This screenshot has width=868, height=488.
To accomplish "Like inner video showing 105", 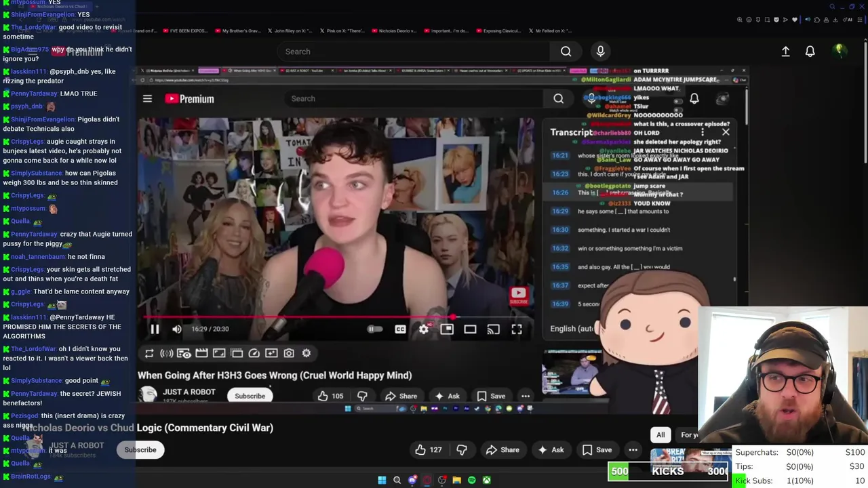I will pyautogui.click(x=331, y=396).
